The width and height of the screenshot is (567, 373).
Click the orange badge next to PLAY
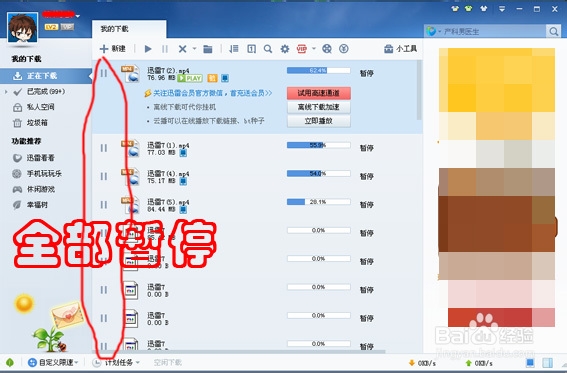click(212, 78)
